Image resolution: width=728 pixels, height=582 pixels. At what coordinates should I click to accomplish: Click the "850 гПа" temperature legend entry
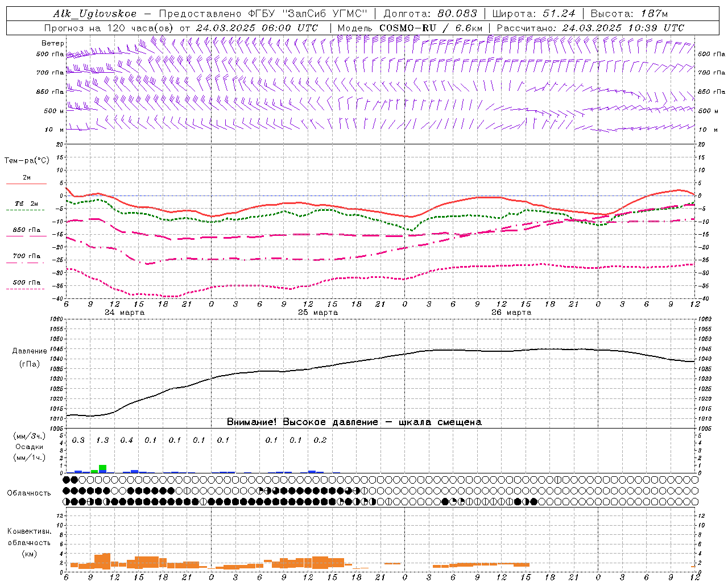click(27, 230)
